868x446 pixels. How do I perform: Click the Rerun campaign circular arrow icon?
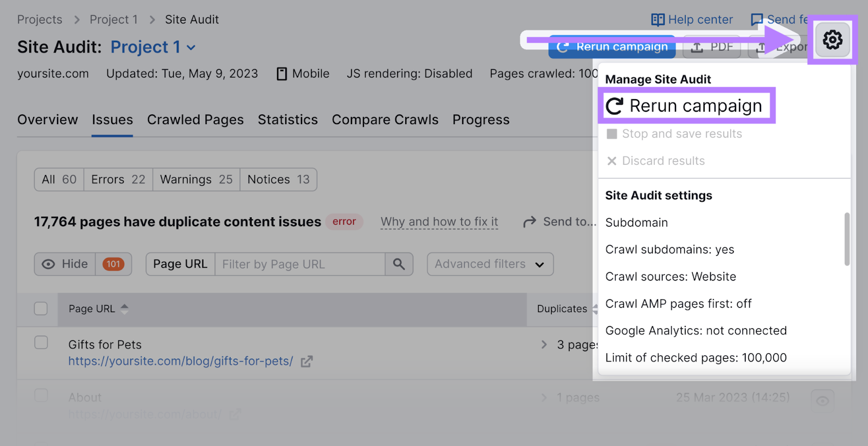(x=615, y=106)
